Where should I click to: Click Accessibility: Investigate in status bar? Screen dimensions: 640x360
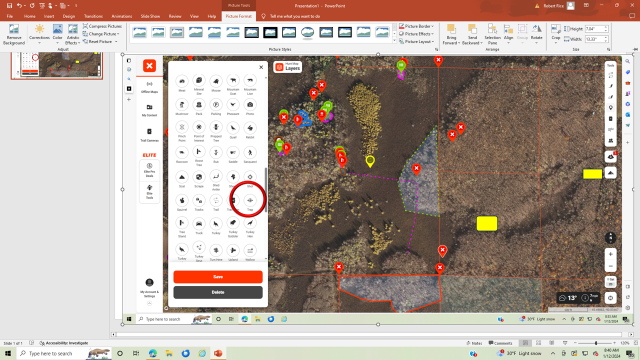pos(64,343)
